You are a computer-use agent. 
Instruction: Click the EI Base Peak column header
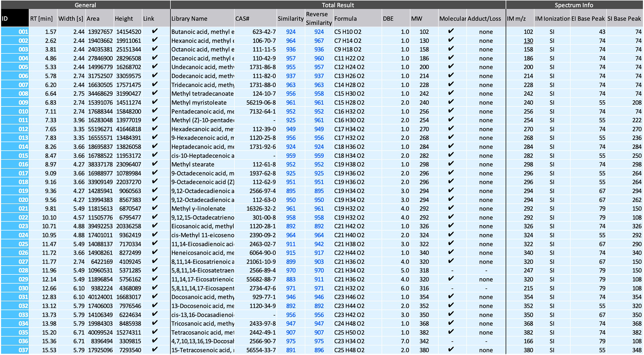(588, 19)
